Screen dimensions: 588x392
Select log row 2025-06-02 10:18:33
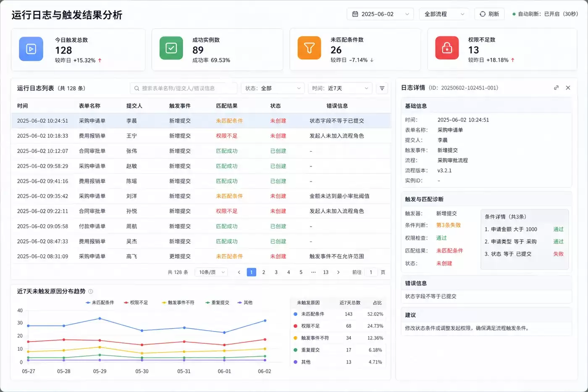pyautogui.click(x=201, y=136)
